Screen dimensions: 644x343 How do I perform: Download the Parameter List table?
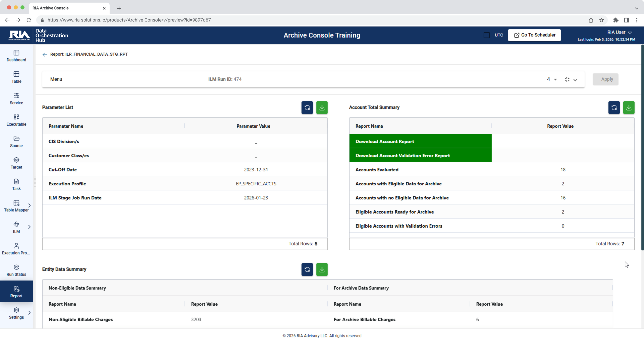coord(322,108)
